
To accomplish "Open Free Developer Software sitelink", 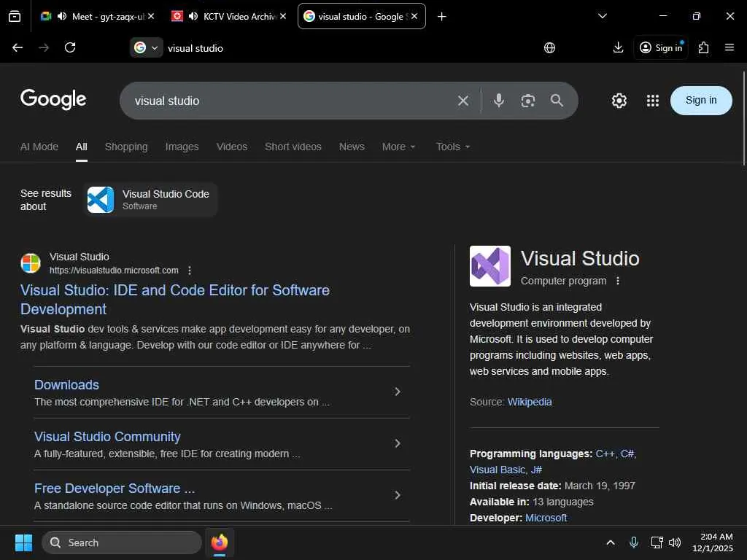I will tap(115, 489).
